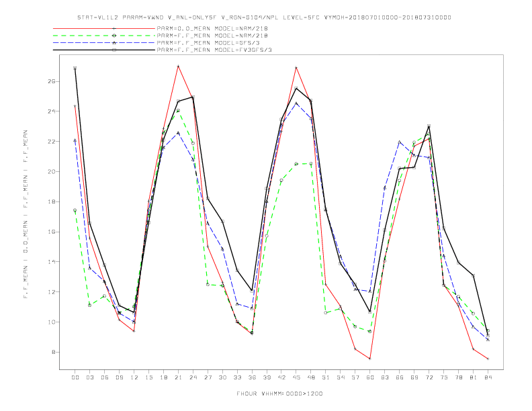532x411 pixels.
Task: Select the chart title starting with STAT=VL1L2
Action: click(x=264, y=17)
